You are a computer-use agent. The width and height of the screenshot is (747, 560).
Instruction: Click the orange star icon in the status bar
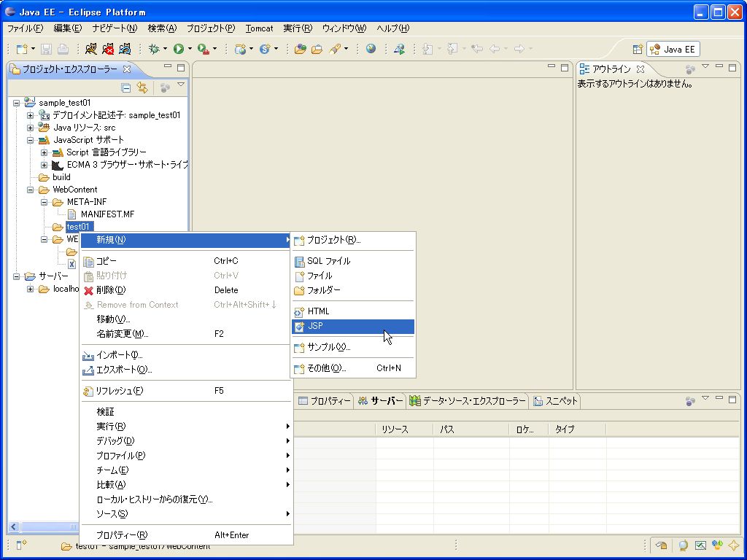[x=734, y=545]
